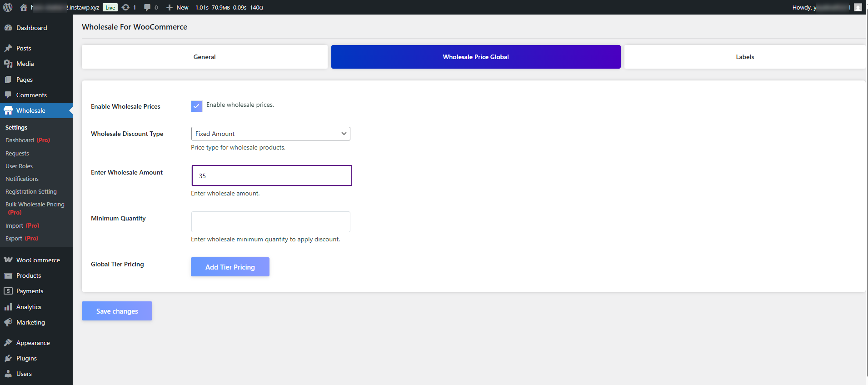
Task: Open Bulk Wholesale Pricing (Pro) item
Action: click(x=35, y=208)
